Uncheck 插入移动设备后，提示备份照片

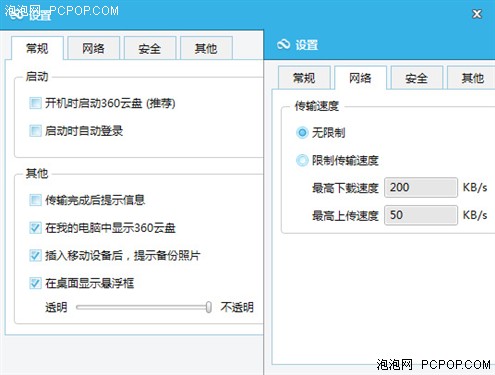(x=35, y=256)
